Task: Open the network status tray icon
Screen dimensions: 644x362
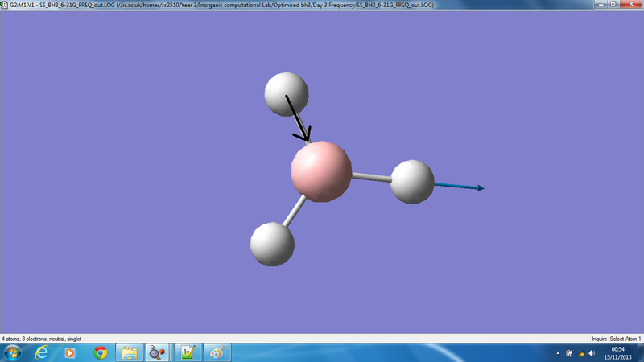Action: (580, 353)
